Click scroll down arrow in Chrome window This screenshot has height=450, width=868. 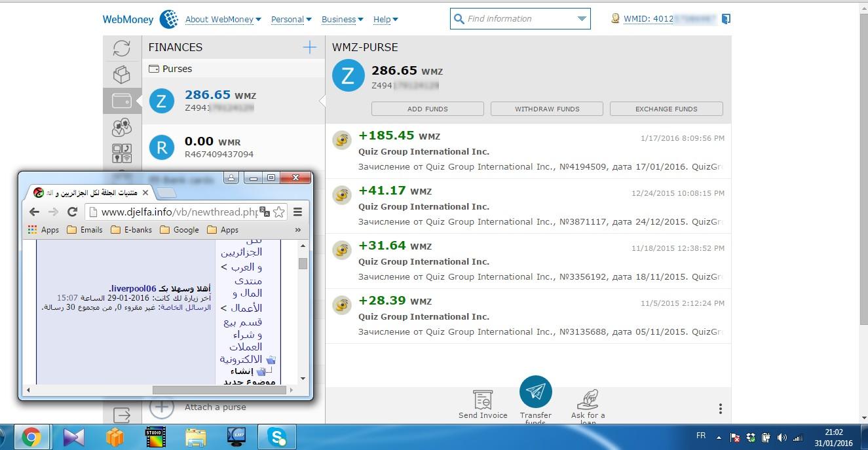click(303, 379)
